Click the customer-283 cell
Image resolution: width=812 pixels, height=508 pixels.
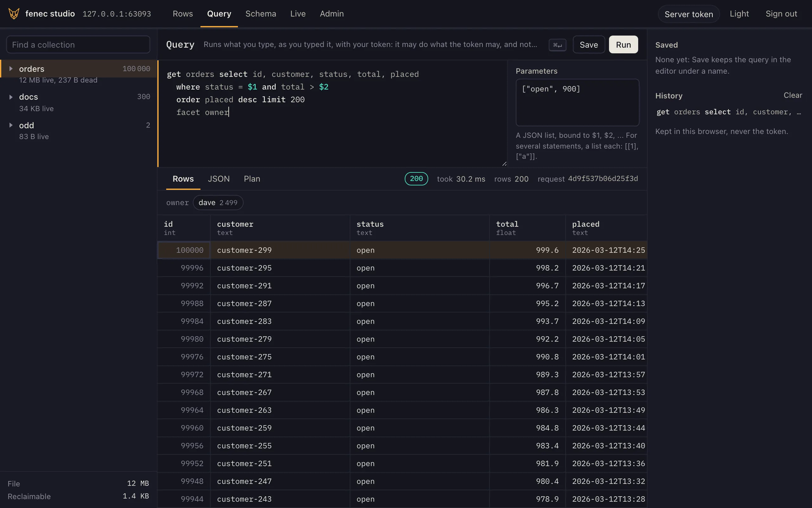(x=280, y=321)
